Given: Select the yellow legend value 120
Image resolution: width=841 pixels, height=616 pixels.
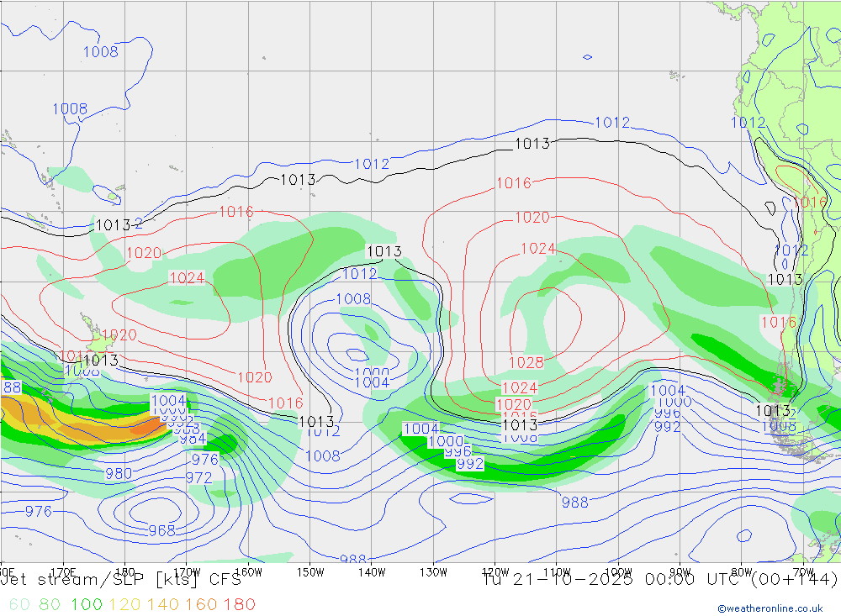Looking at the screenshot, I should [124, 605].
